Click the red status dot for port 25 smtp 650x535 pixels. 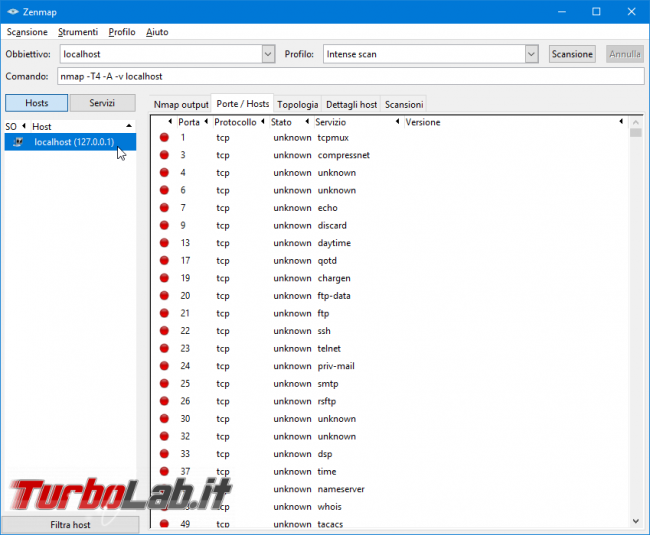tap(164, 383)
